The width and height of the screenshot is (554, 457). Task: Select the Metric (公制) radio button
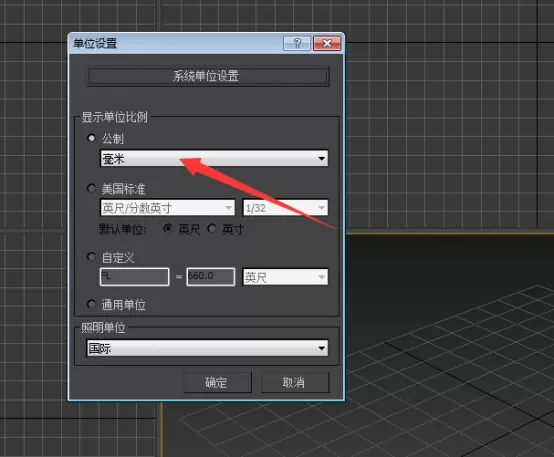click(x=91, y=138)
